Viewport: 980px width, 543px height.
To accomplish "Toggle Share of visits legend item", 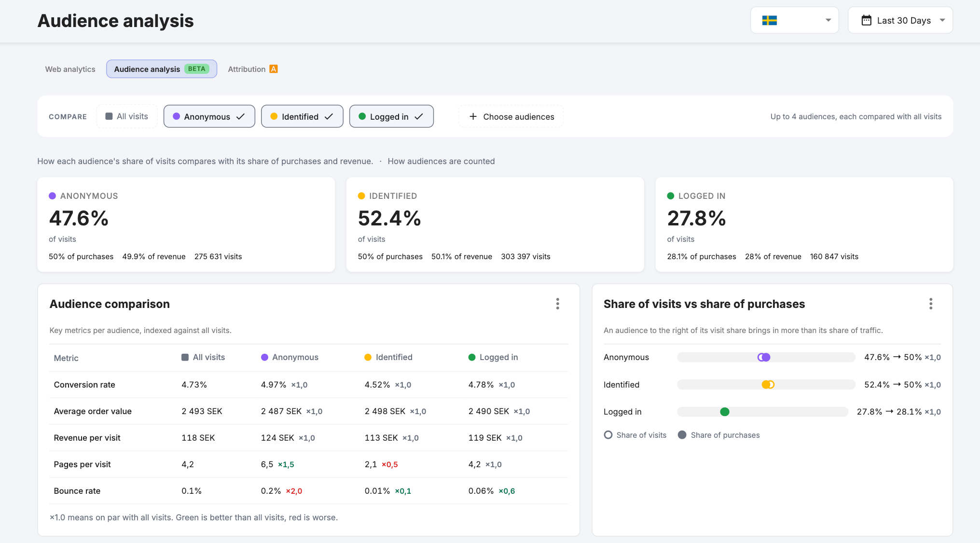I will click(635, 435).
